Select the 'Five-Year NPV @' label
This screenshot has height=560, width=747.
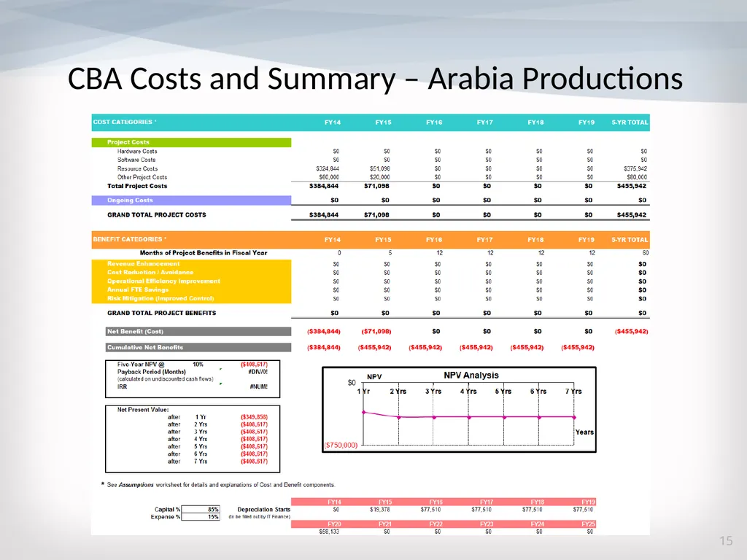point(141,365)
